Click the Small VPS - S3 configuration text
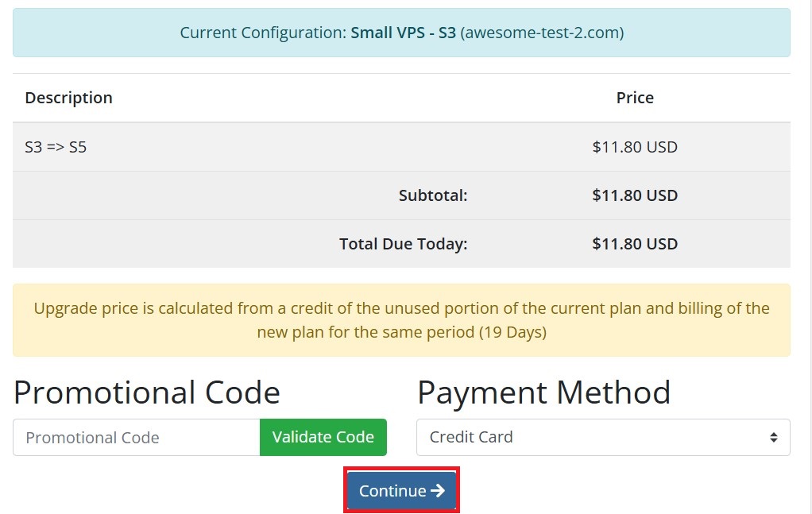 click(x=403, y=33)
